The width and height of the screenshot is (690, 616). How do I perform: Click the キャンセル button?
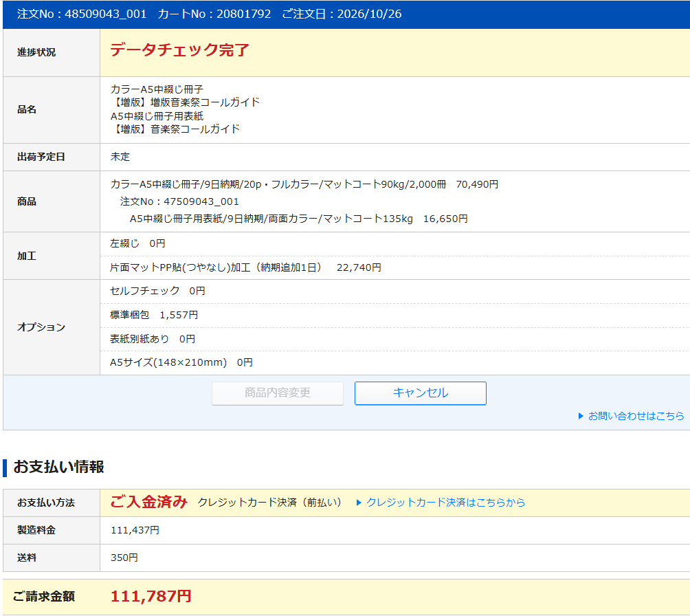tap(420, 393)
